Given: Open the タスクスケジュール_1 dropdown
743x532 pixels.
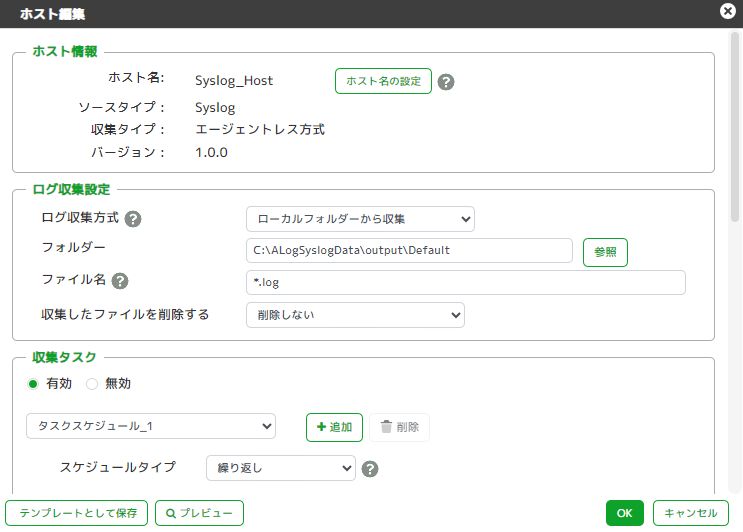Looking at the screenshot, I should coord(151,426).
